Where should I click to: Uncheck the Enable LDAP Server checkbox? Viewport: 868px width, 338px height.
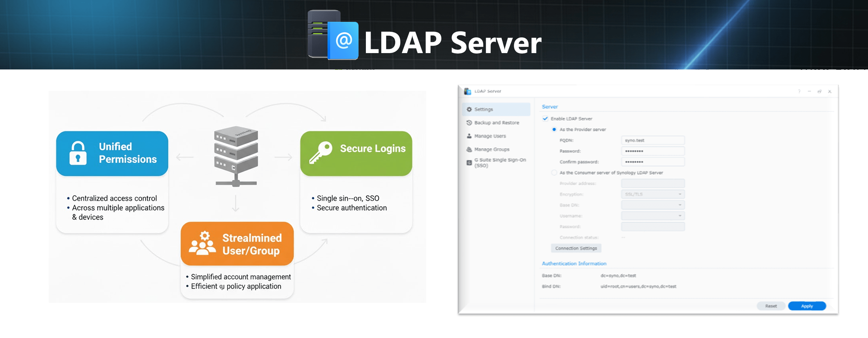point(545,119)
